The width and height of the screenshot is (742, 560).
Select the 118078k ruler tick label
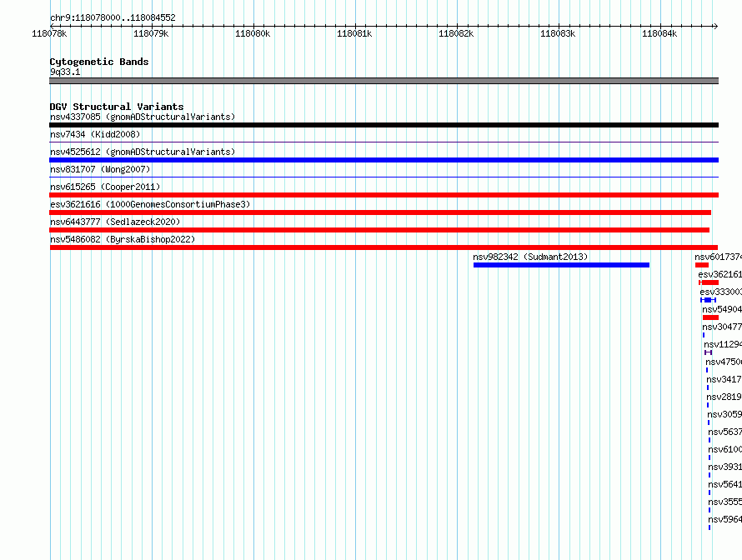point(49,33)
